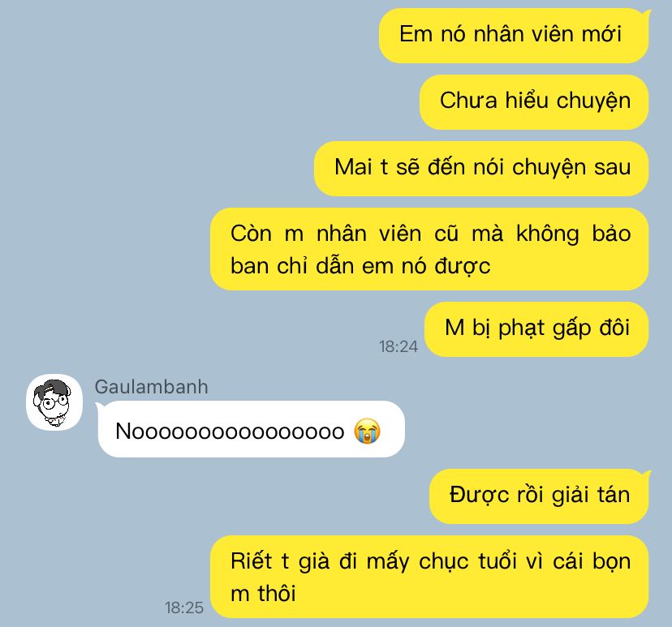672x627 pixels.
Task: Select the 'Em nó nhân viên mới' message
Action: [x=514, y=36]
